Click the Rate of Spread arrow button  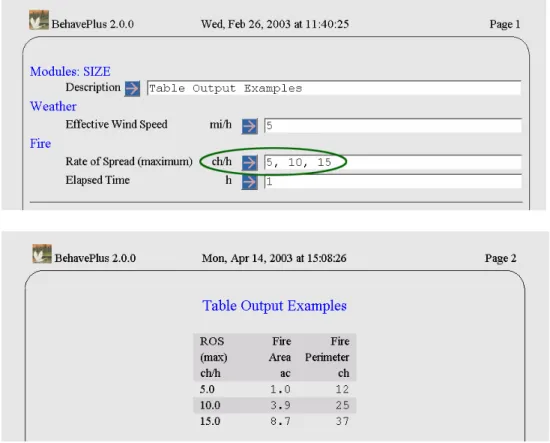click(x=249, y=162)
